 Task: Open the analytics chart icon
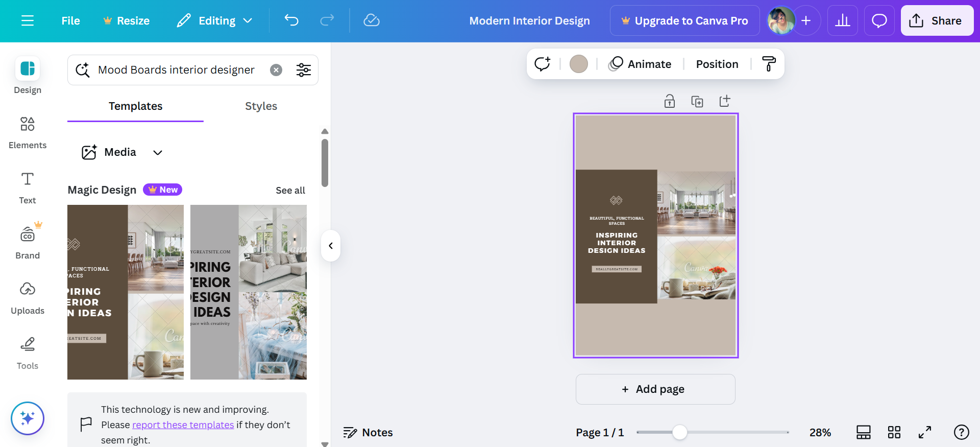pyautogui.click(x=843, y=20)
